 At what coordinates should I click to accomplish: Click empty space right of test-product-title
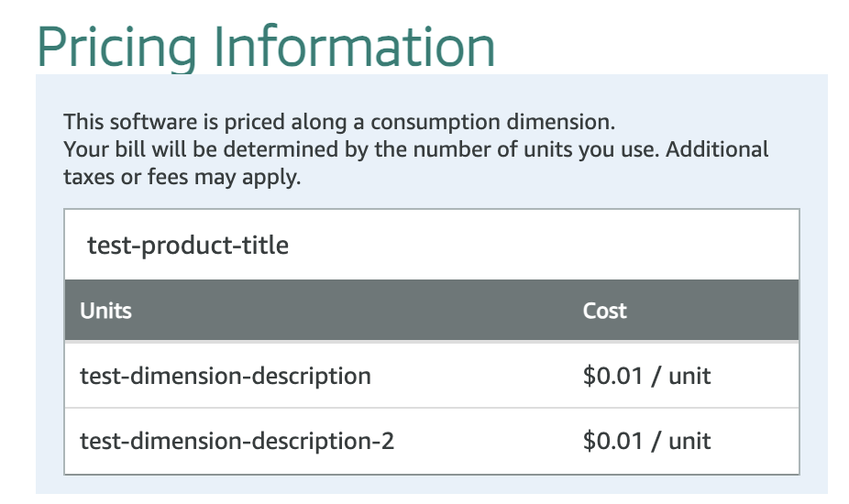tap(542, 245)
